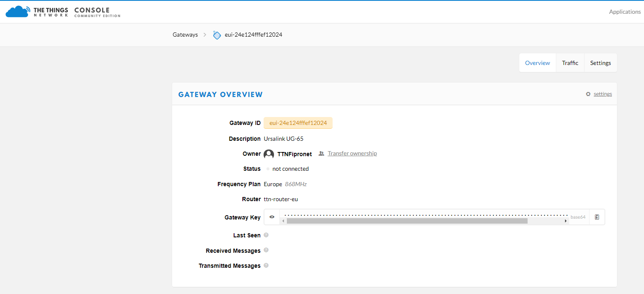Toggle the base64 key format label
Viewport: 644px width, 294px height.
coord(578,217)
